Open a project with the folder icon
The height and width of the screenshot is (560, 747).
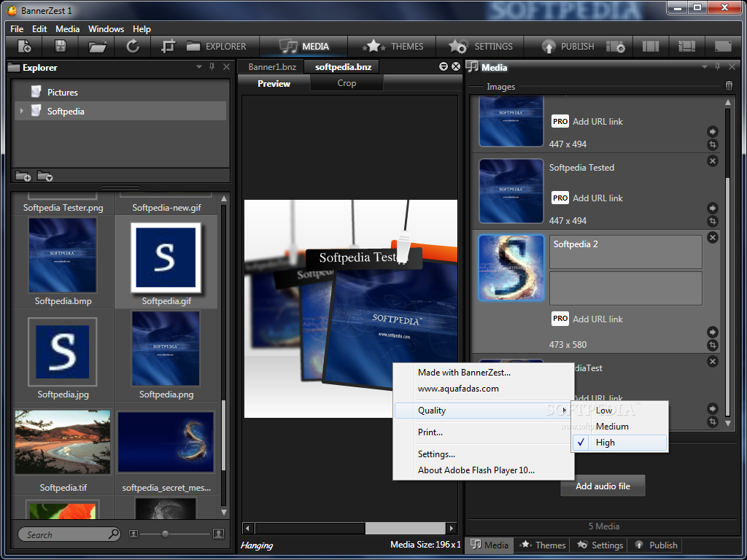click(x=97, y=46)
